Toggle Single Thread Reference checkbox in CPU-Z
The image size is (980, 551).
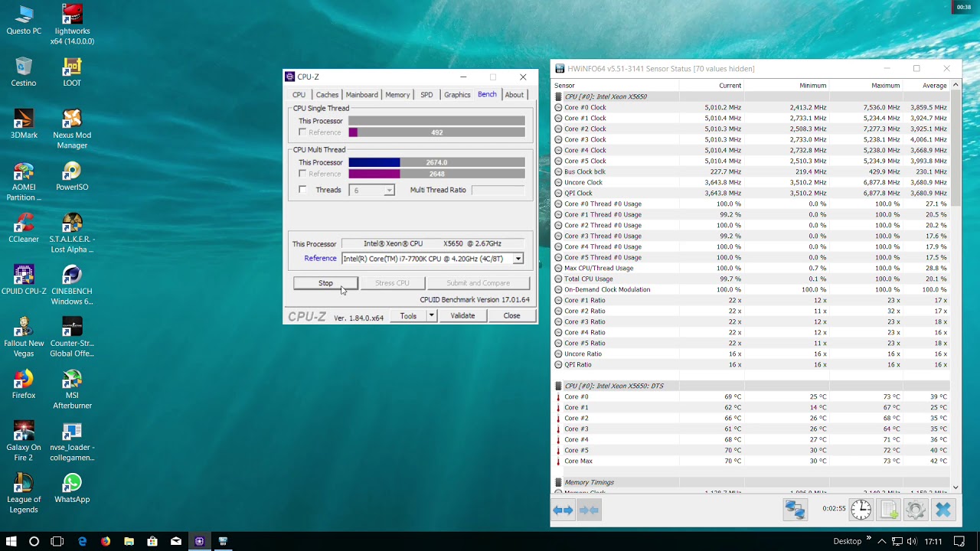(302, 132)
